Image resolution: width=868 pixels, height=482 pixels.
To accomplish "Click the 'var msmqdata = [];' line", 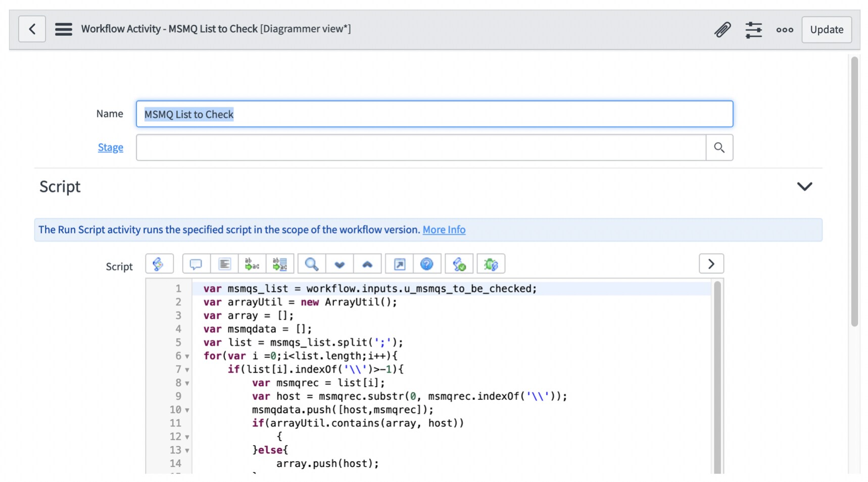I will click(258, 329).
